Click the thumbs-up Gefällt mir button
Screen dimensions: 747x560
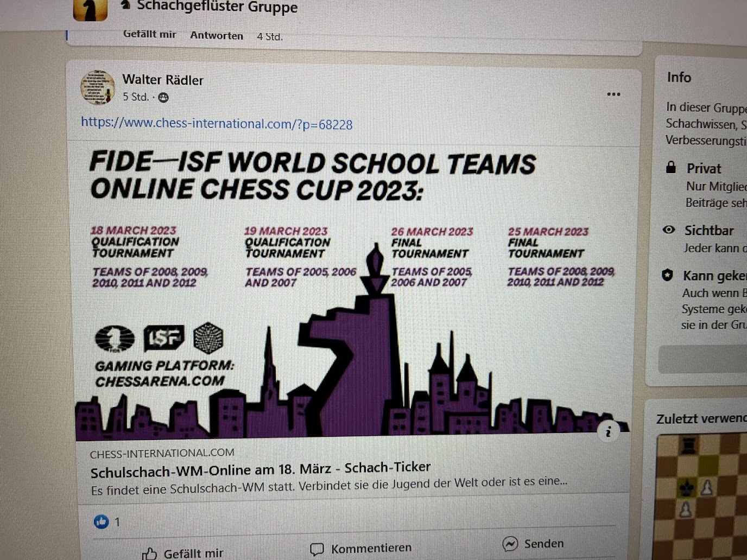click(x=182, y=553)
